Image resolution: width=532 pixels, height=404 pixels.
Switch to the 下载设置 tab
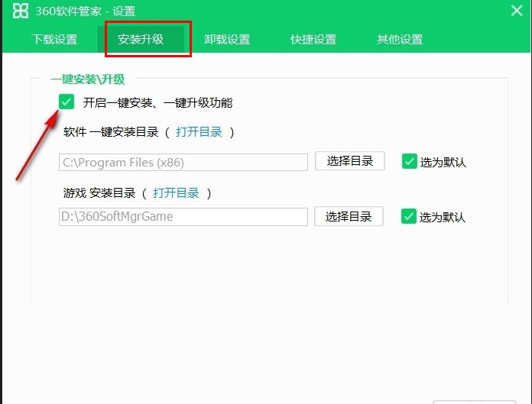[54, 40]
